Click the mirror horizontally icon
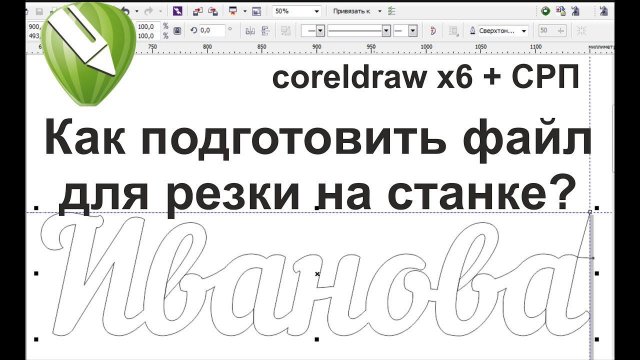This screenshot has height=360, width=640. pyautogui.click(x=250, y=31)
